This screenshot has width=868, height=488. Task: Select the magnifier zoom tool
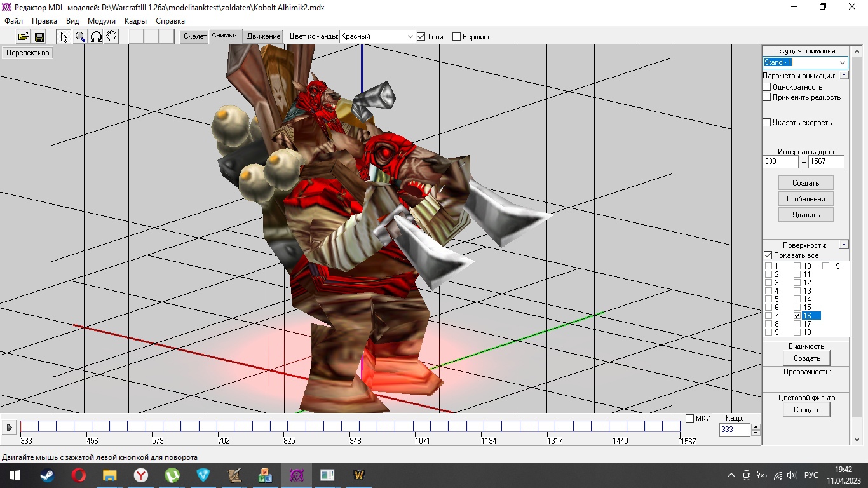(80, 37)
